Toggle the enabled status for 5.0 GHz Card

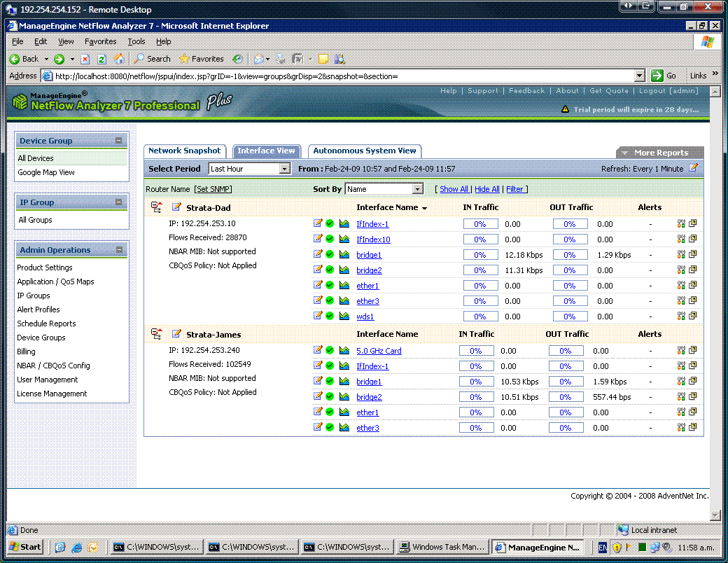coord(329,350)
